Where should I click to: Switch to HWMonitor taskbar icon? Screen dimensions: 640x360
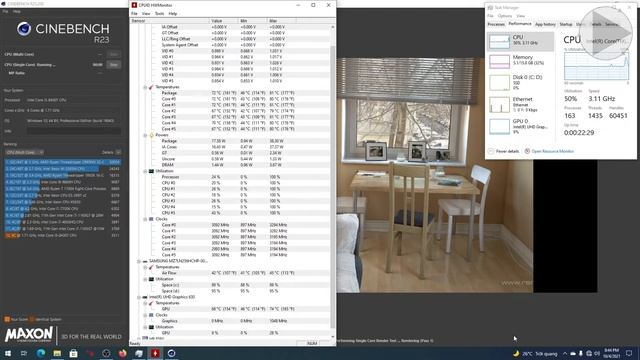click(x=155, y=353)
